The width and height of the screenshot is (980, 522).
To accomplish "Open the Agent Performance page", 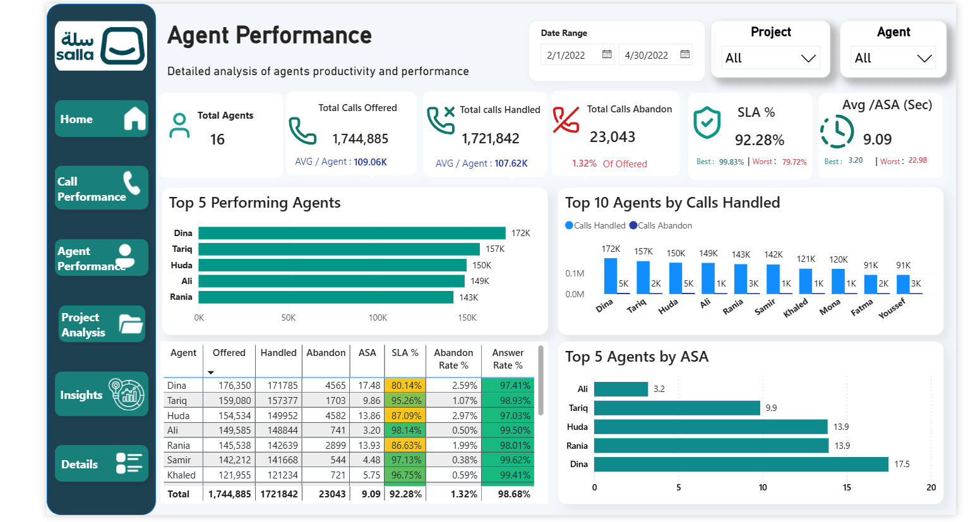I will (102, 258).
